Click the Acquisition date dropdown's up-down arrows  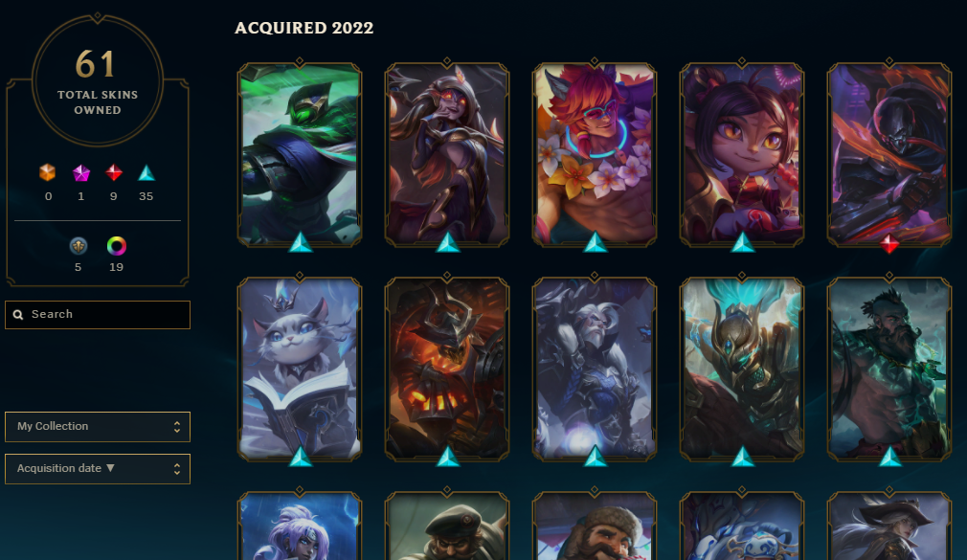[177, 469]
